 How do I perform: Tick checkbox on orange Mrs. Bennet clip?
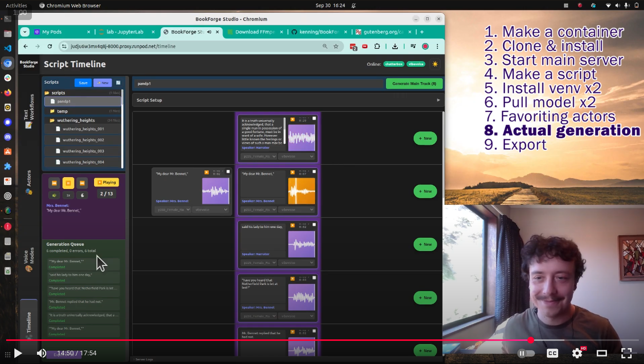point(314,172)
